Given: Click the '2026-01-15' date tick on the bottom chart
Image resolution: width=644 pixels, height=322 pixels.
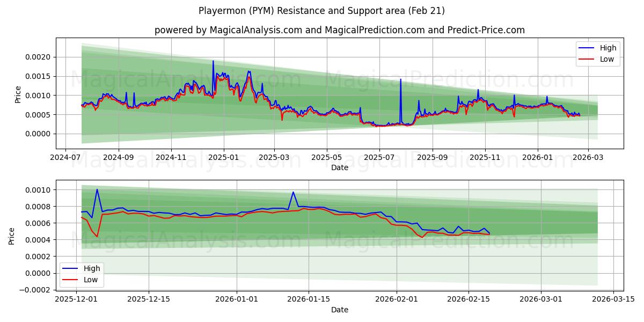Looking at the screenshot, I should 308,299.
